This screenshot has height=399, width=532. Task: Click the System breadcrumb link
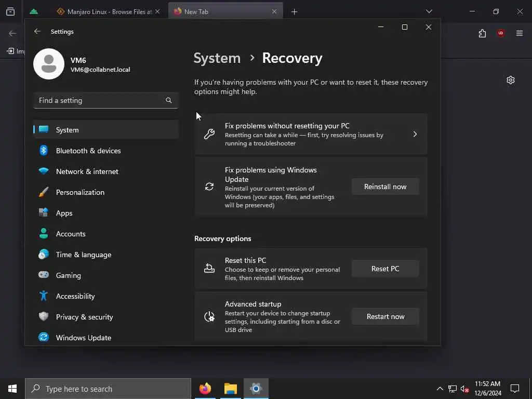(217, 58)
